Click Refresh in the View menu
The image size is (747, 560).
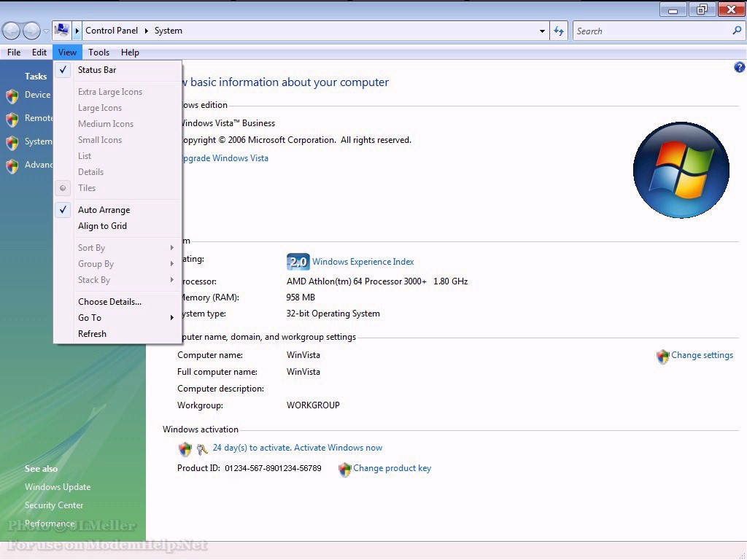[x=117, y=334]
